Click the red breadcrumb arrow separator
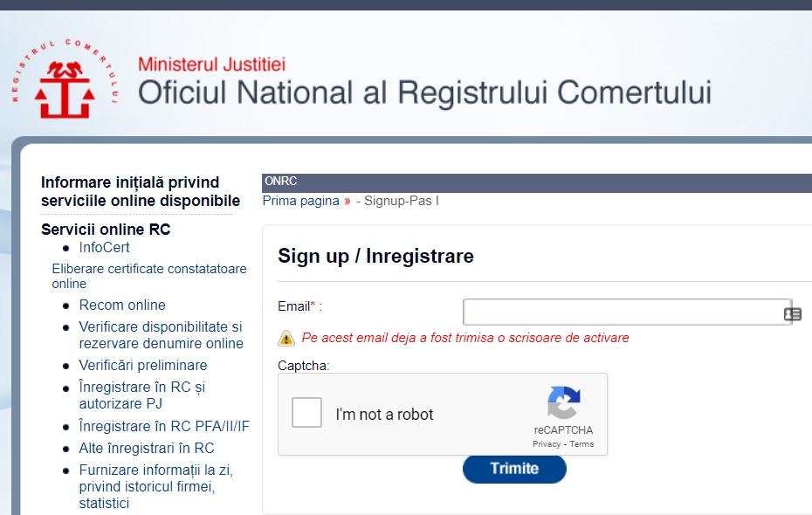The width and height of the screenshot is (812, 515). [347, 202]
